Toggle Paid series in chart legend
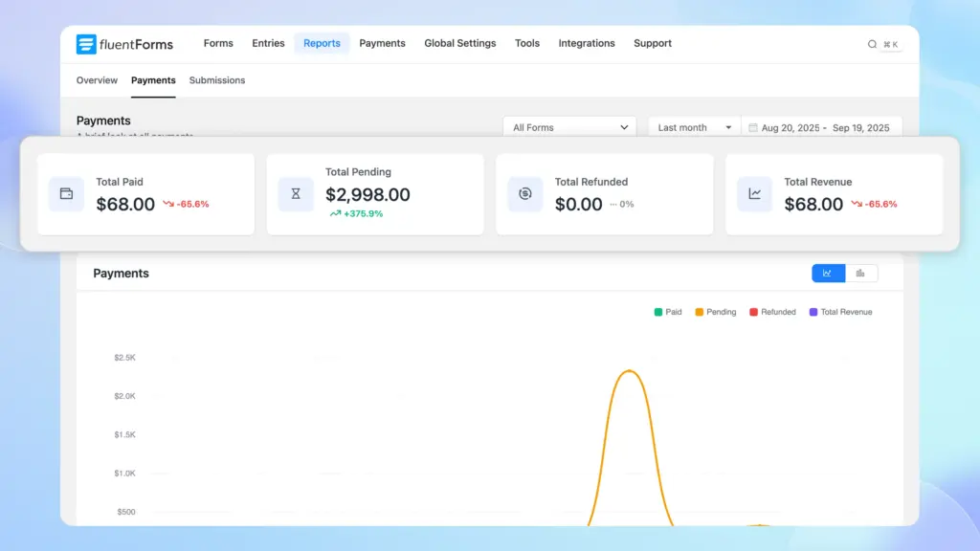980x551 pixels. [667, 312]
